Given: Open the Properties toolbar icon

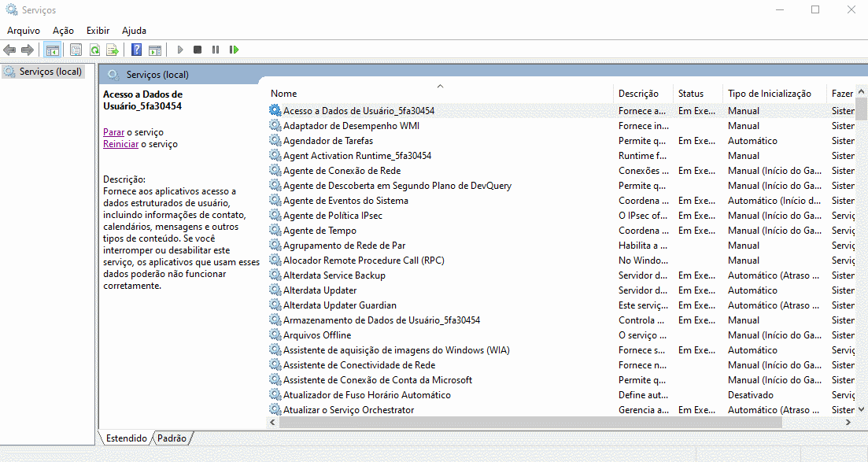Looking at the screenshot, I should (76, 50).
